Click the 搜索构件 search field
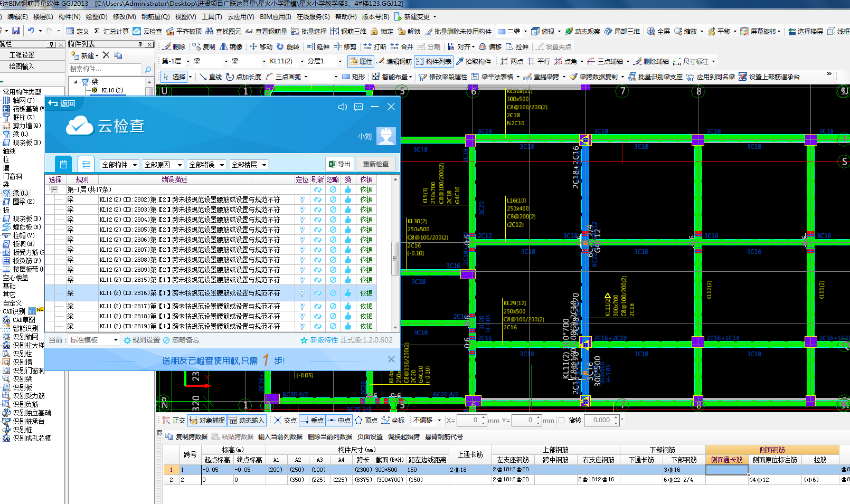850x504 pixels. tap(105, 69)
